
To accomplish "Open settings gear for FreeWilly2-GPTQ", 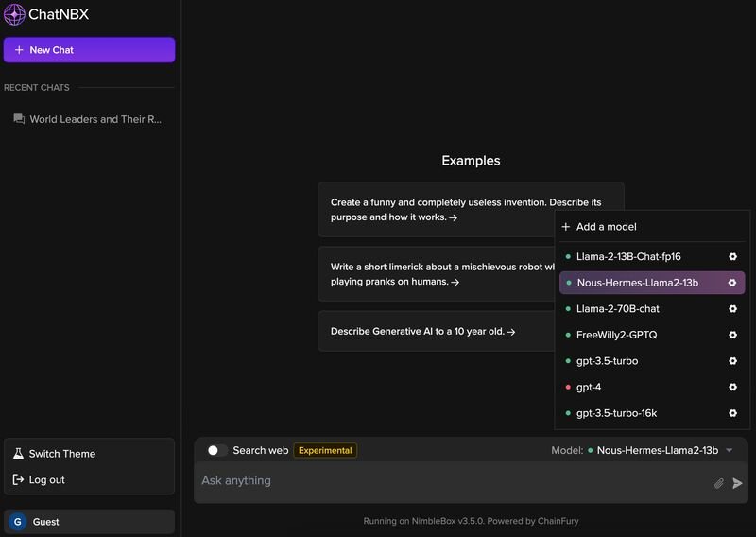I will pyautogui.click(x=732, y=336).
